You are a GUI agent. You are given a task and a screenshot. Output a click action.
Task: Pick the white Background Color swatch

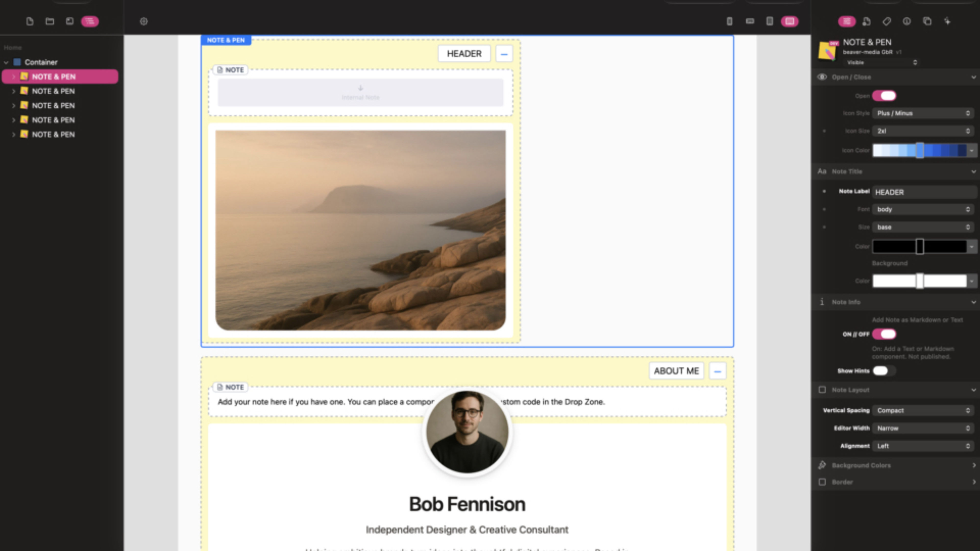coord(920,281)
